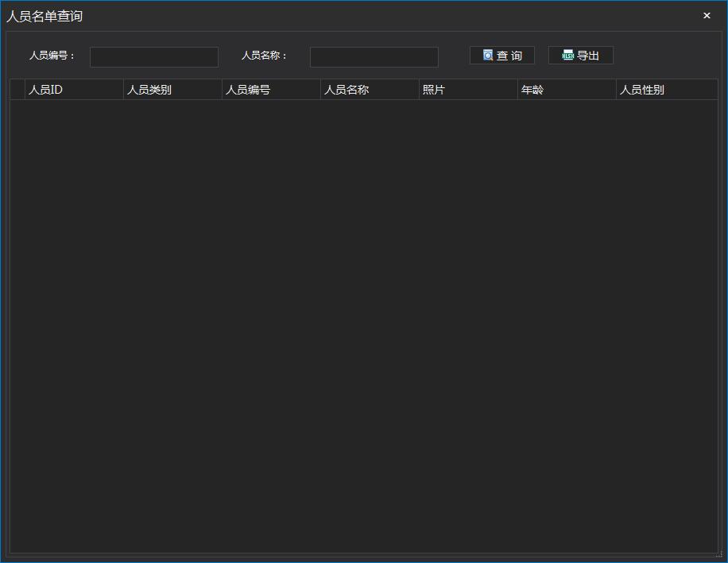Screen dimensions: 728x563
Task: Close the 人员名单查询 window
Action: [707, 16]
